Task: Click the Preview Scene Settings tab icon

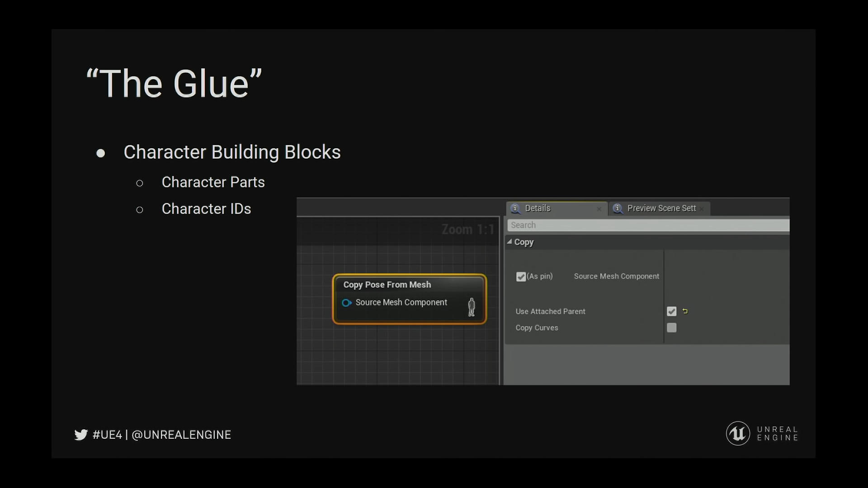Action: [618, 208]
